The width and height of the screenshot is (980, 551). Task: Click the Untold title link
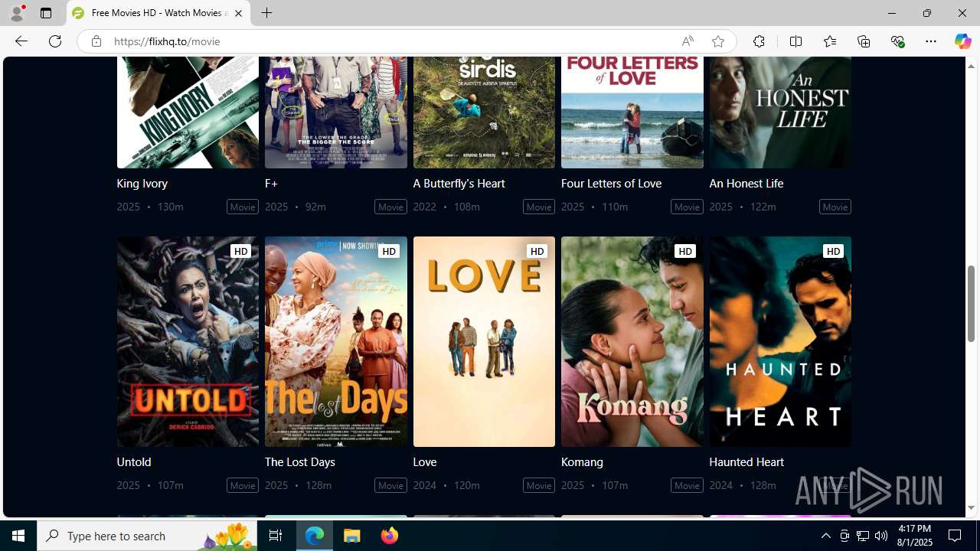tap(133, 461)
